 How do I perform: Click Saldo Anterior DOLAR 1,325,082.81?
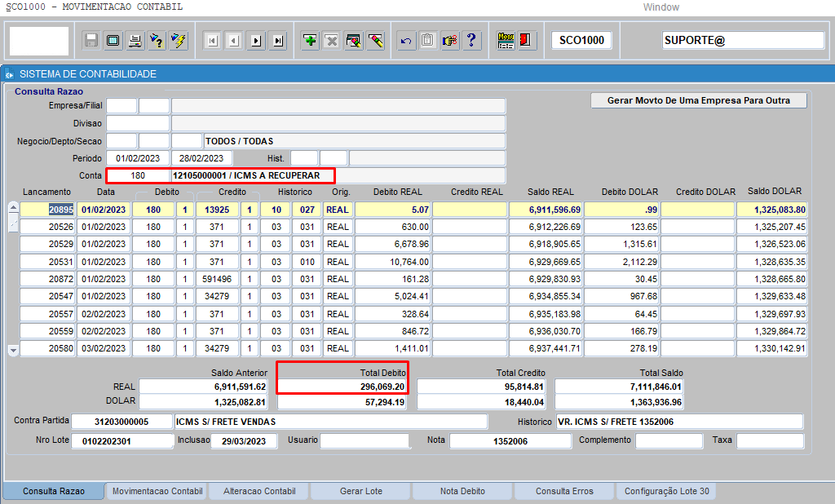[x=203, y=402]
